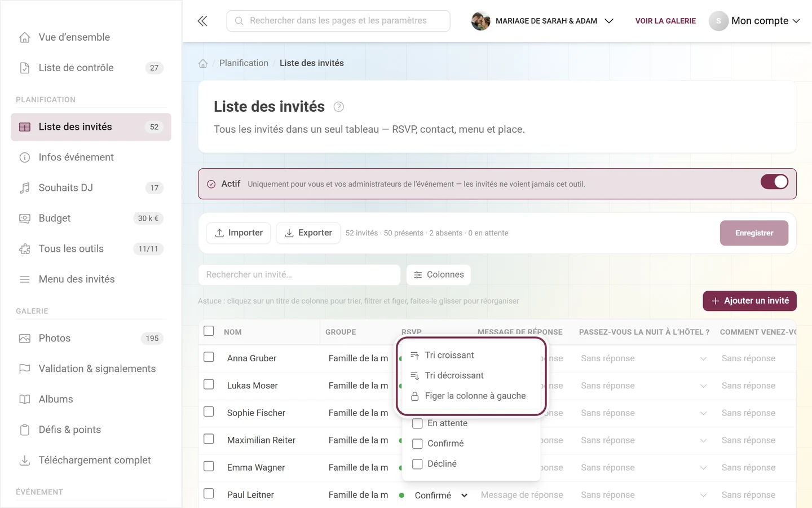Open Paul Leitner's Confirmé RSVP dropdown

(441, 496)
